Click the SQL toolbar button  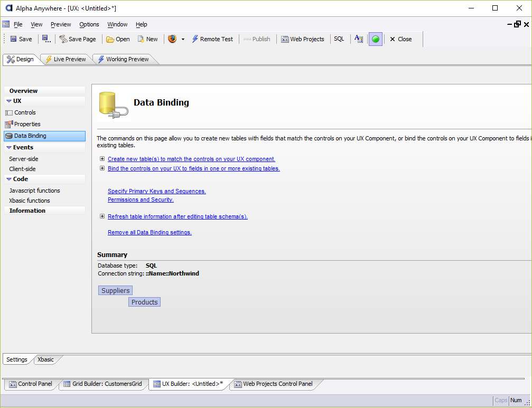tap(339, 39)
